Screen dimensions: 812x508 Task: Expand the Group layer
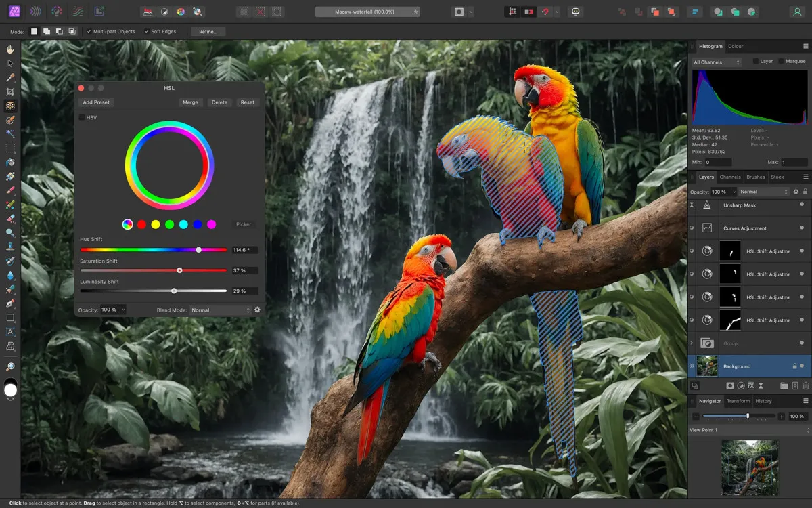pos(692,343)
